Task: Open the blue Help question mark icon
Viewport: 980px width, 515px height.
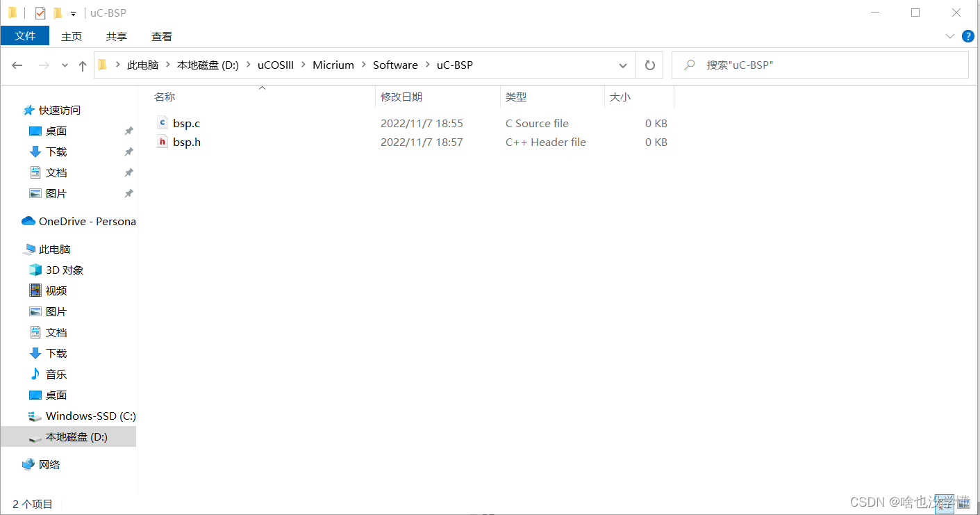Action: point(967,36)
